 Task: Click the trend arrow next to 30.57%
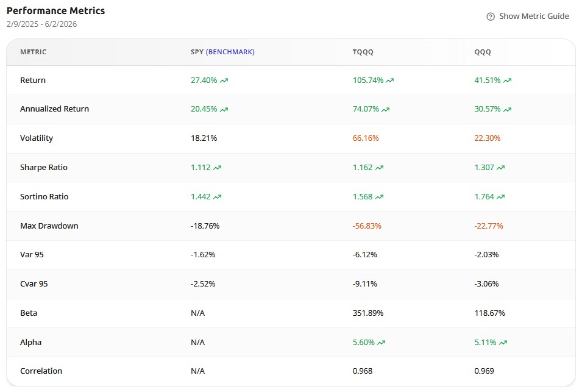point(508,110)
